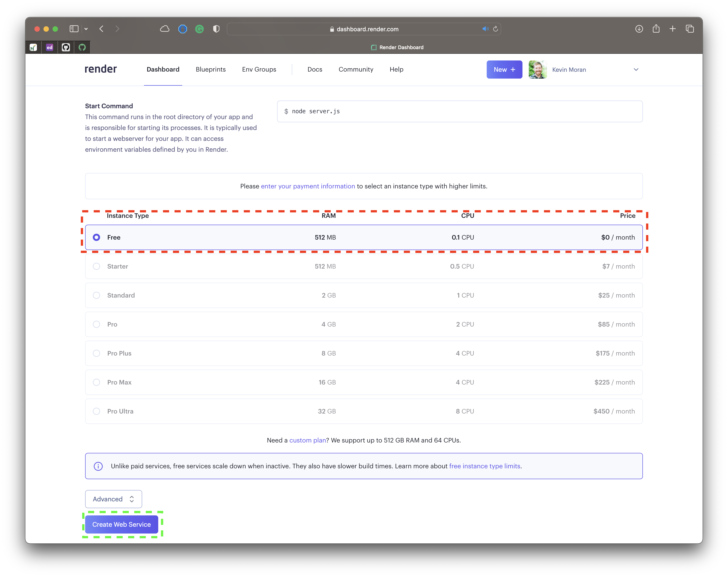Open the blue hexagon extension icon
Image resolution: width=728 pixels, height=577 pixels.
[x=183, y=29]
